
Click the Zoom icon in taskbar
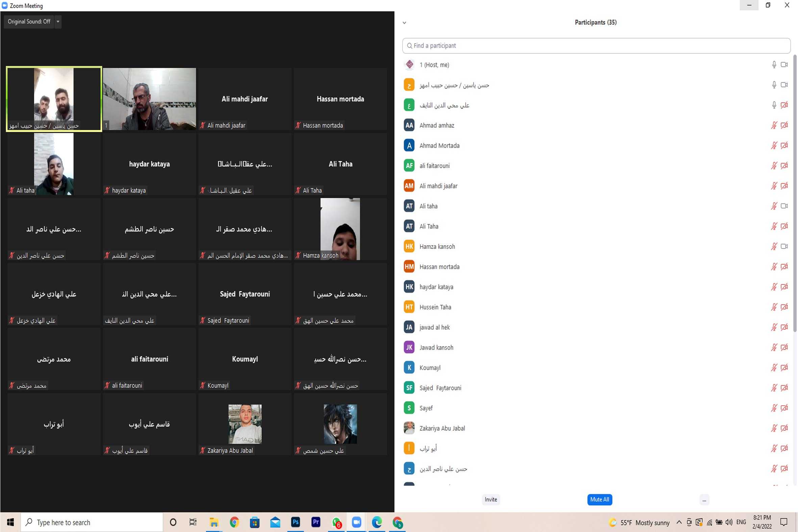(356, 522)
